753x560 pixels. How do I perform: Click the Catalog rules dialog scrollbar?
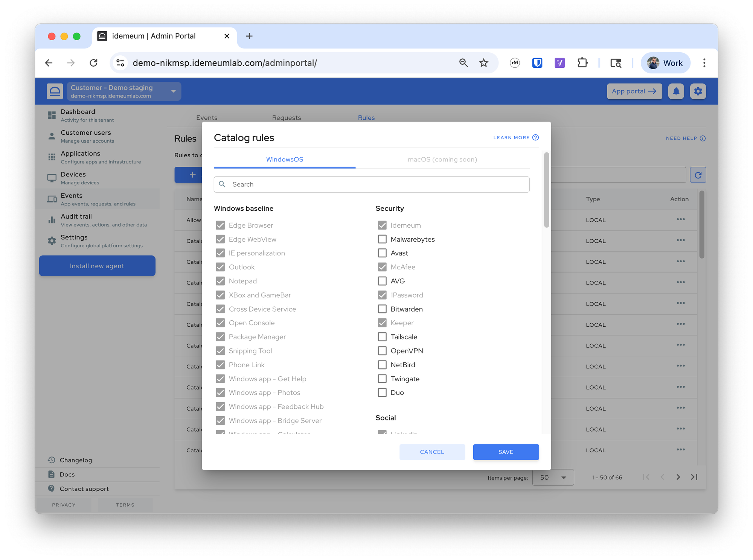point(546,190)
